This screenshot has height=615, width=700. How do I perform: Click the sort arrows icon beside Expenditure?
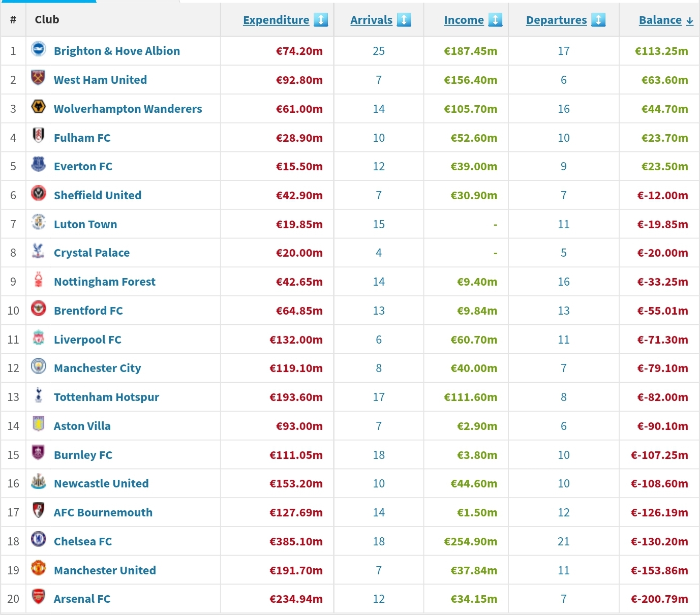[321, 20]
